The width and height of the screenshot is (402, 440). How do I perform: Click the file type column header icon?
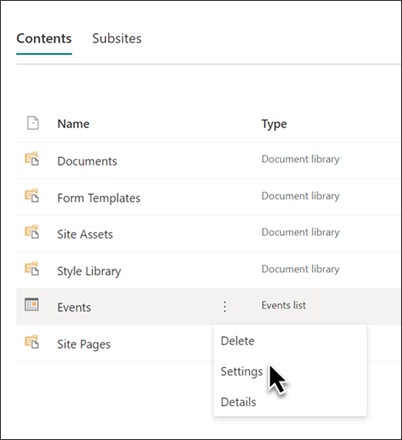point(33,123)
